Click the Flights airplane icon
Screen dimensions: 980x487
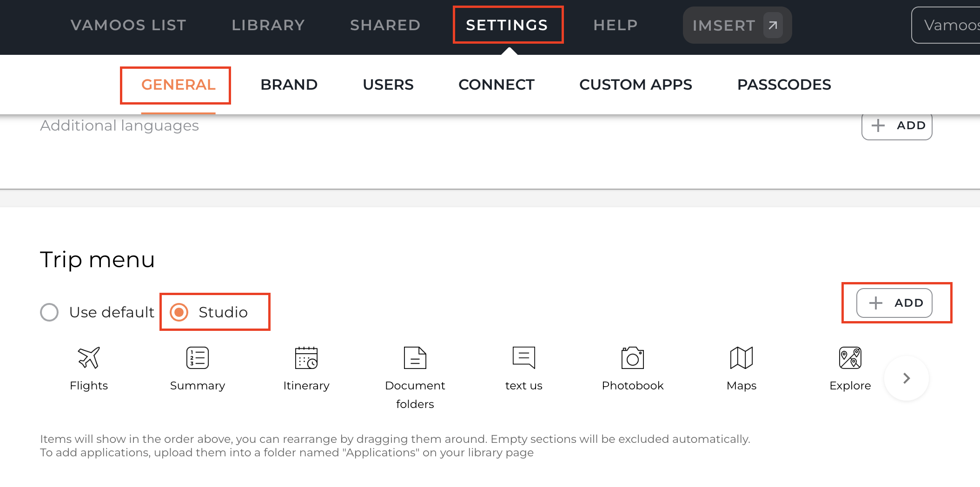point(88,358)
